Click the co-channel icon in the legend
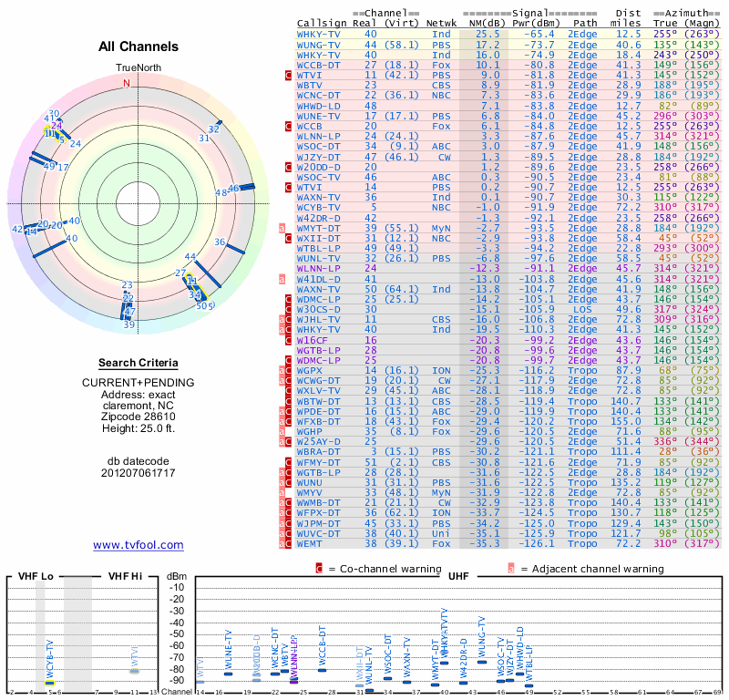This screenshot has height=700, width=729. pos(319,569)
